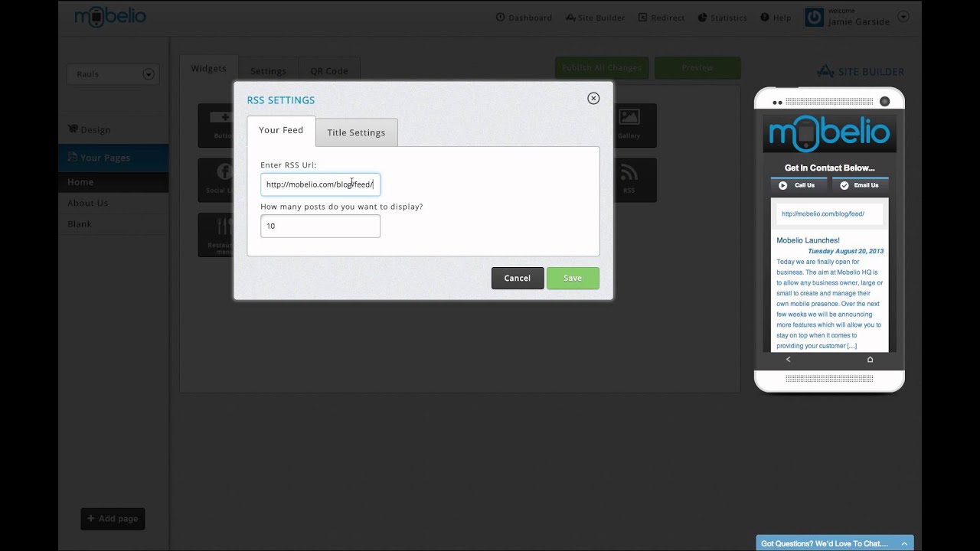
Task: Save the RSS settings
Action: tap(573, 278)
